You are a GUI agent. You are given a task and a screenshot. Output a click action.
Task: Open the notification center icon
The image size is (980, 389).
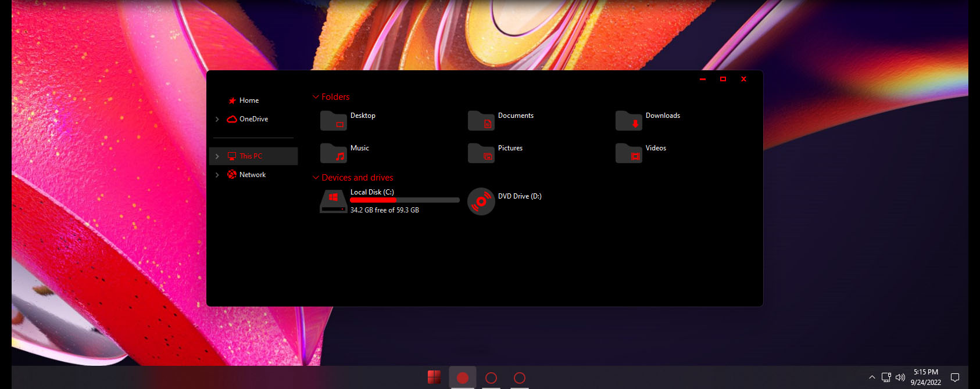point(954,377)
